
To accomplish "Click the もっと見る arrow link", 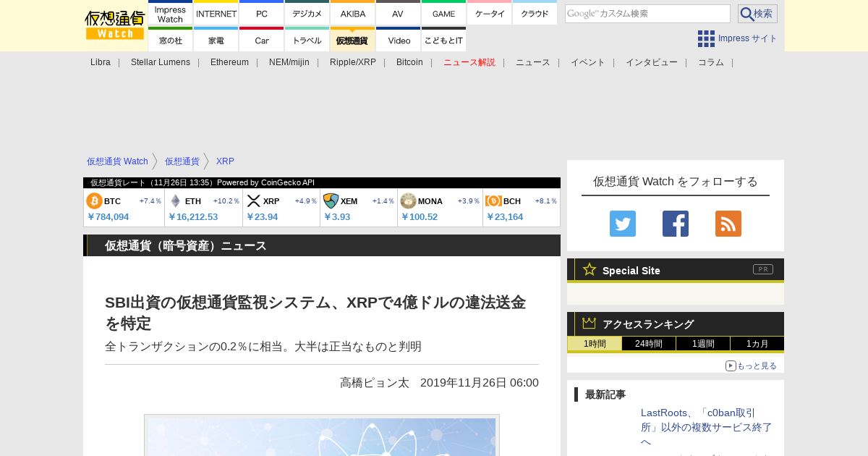I will coord(751,366).
